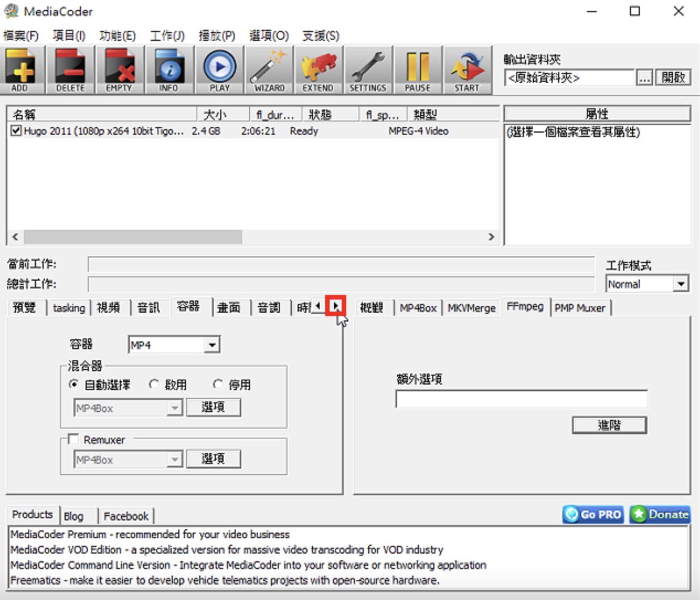Click the Remuxer 選項 button
This screenshot has height=600, width=700.
(x=213, y=459)
